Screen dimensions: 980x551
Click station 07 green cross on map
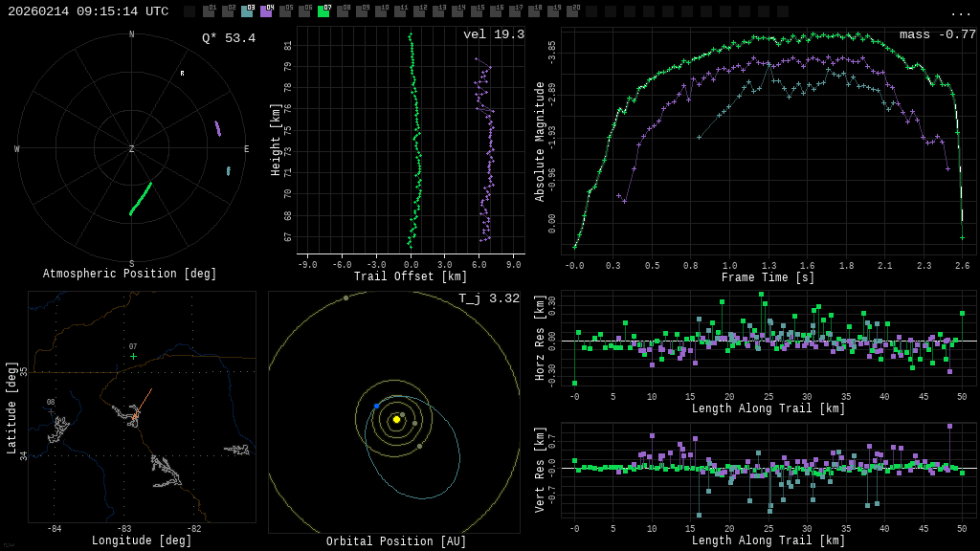tap(133, 356)
